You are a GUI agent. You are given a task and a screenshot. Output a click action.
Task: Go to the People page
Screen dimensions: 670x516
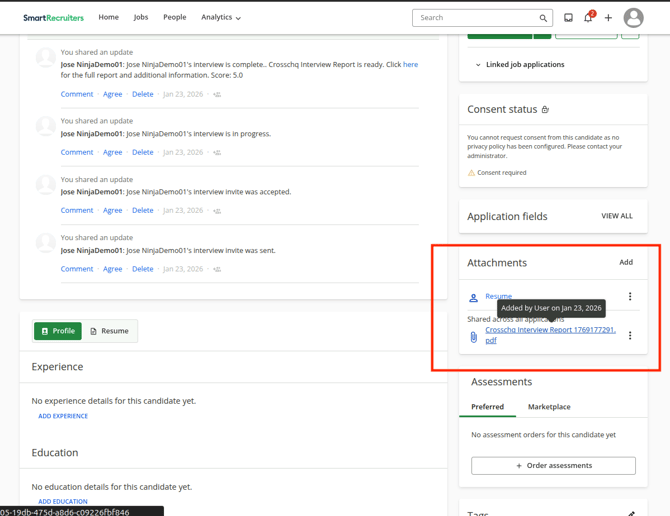(x=174, y=17)
